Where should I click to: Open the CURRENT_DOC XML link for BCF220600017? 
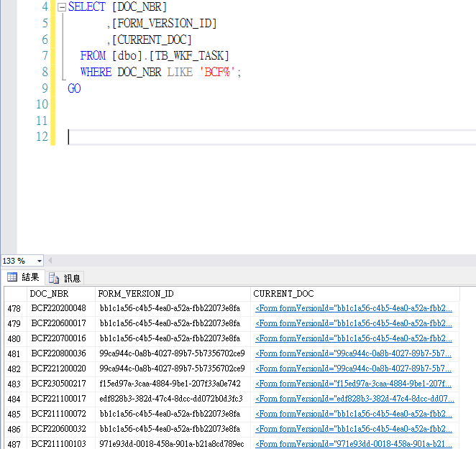point(354,323)
